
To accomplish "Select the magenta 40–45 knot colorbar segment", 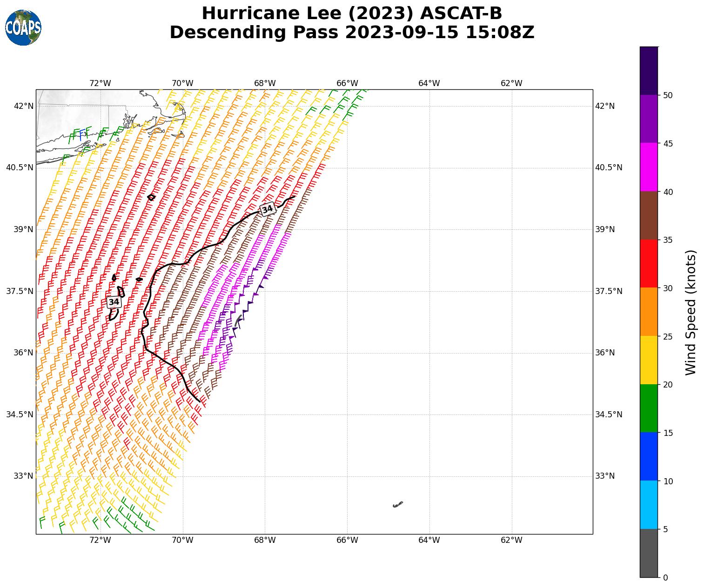I will click(x=649, y=167).
